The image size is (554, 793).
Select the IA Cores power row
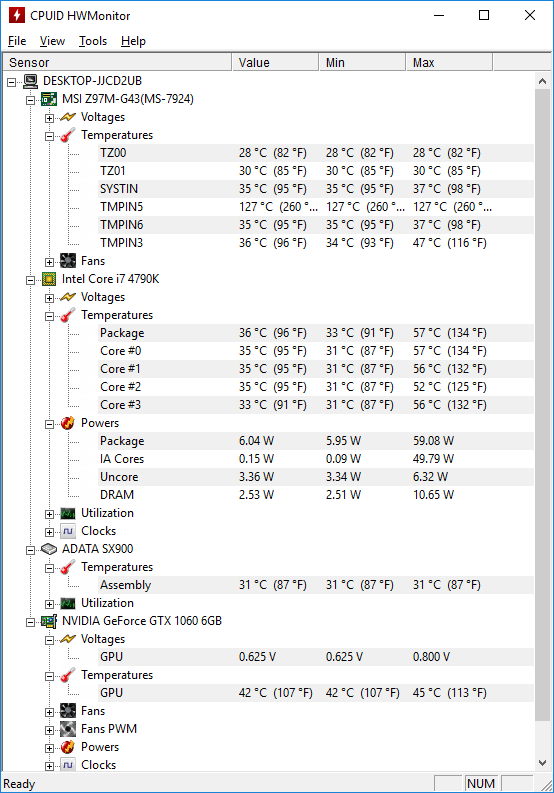[316, 459]
